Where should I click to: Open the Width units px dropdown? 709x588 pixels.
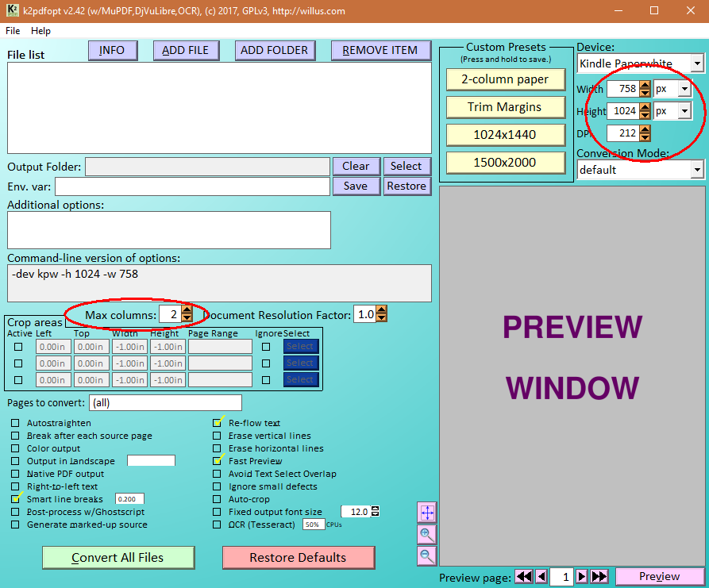point(672,89)
